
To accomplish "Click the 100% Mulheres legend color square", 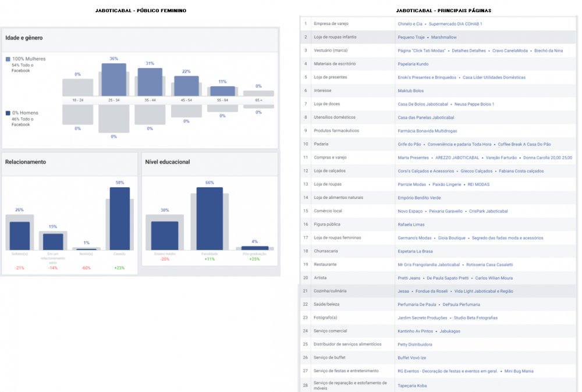I will coord(8,59).
